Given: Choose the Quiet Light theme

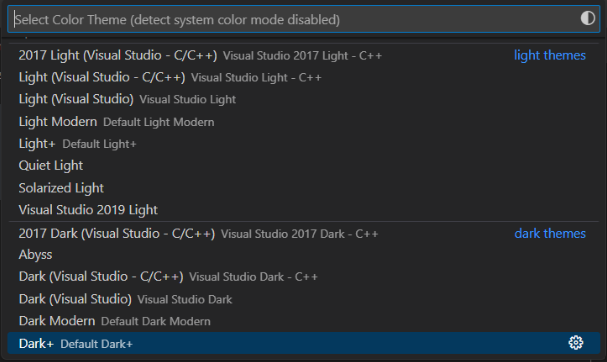Looking at the screenshot, I should pos(304,165).
